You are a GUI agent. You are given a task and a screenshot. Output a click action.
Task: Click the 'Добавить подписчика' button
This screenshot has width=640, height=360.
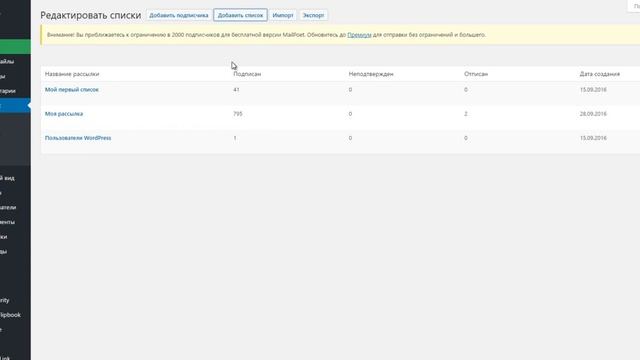click(x=179, y=15)
